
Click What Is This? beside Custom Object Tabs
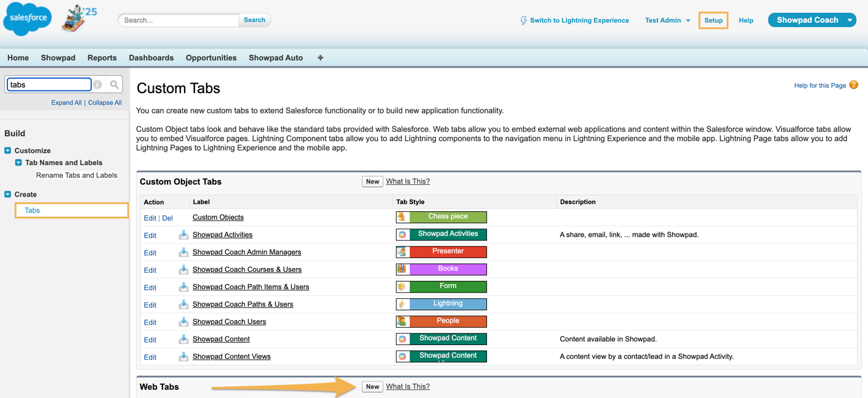(x=408, y=182)
